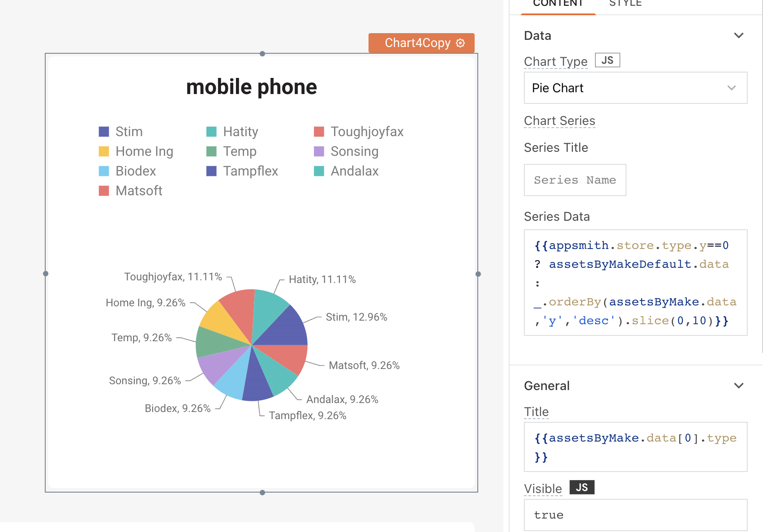Focus the Series Name input field
The width and height of the screenshot is (763, 532).
coord(575,180)
